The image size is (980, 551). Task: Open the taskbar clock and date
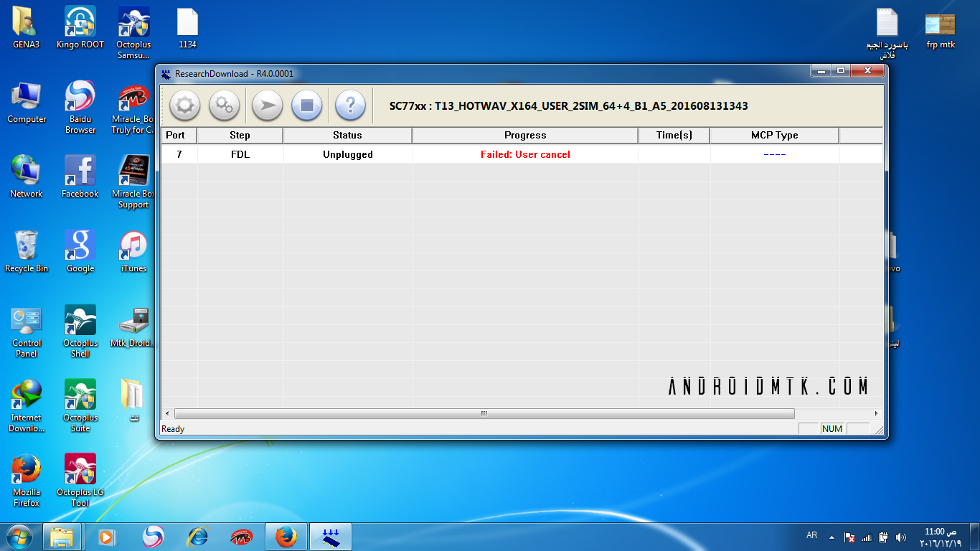[940, 537]
